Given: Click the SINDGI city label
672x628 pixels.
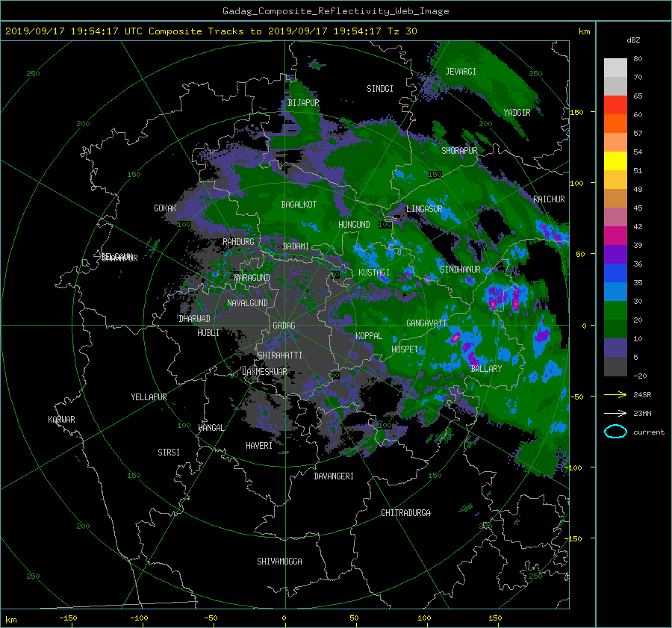Looking at the screenshot, I should click(x=380, y=89).
